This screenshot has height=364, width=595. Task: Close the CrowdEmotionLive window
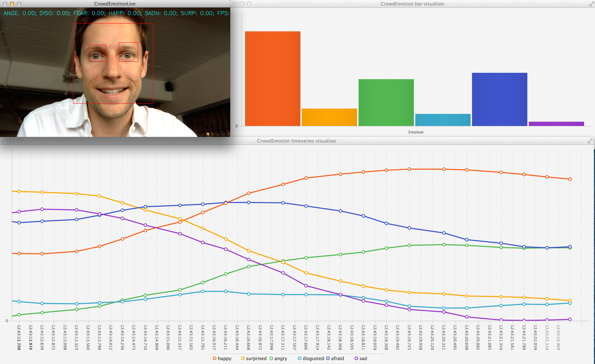[5, 4]
